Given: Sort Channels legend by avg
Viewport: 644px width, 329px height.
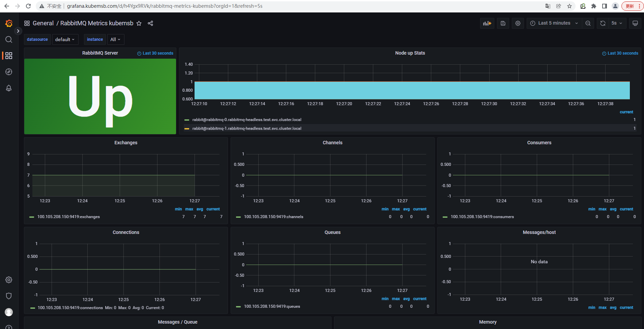Looking at the screenshot, I should coord(407,209).
